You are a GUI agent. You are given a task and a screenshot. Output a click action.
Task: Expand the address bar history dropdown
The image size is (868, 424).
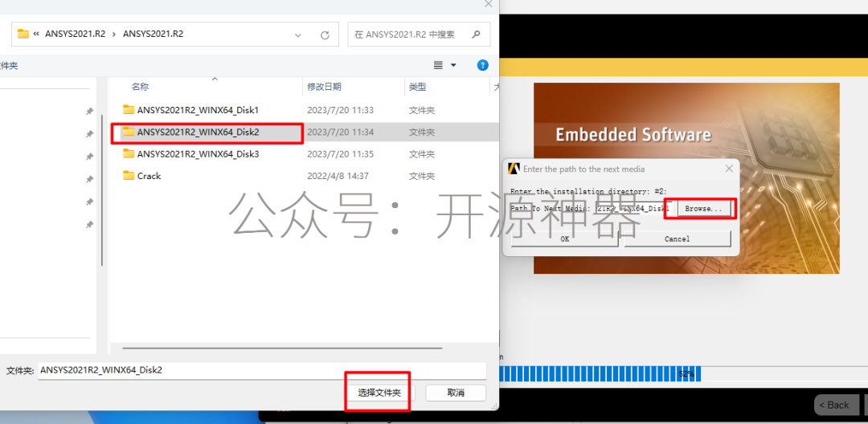coord(298,35)
